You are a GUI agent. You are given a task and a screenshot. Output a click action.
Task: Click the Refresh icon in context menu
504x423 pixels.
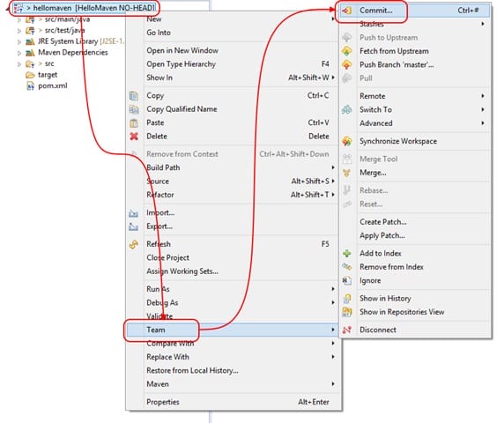coord(134,244)
